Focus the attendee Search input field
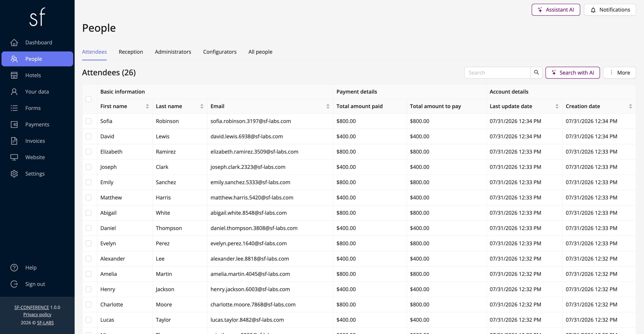Screen dimensions: 644x334 498,73
